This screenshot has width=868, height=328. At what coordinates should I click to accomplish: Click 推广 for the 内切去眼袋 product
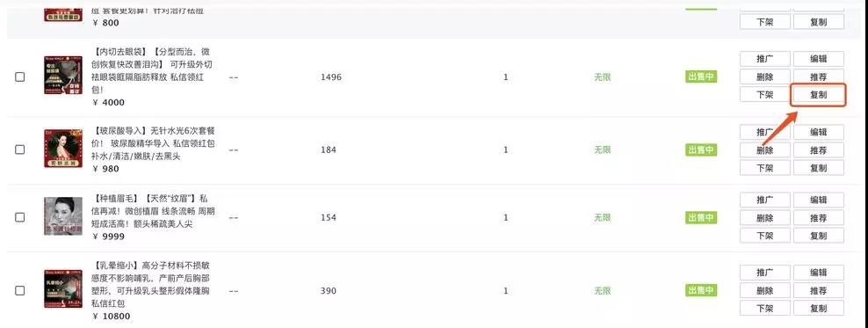coord(764,59)
